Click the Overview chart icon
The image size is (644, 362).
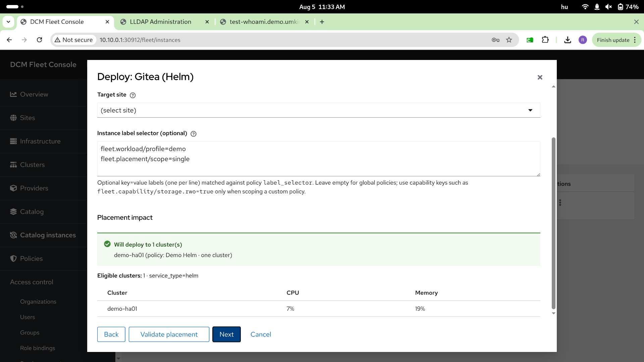tap(13, 95)
